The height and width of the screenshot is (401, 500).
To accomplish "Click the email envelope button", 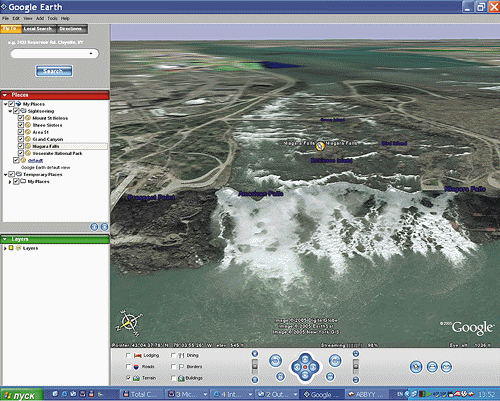I will [446, 367].
